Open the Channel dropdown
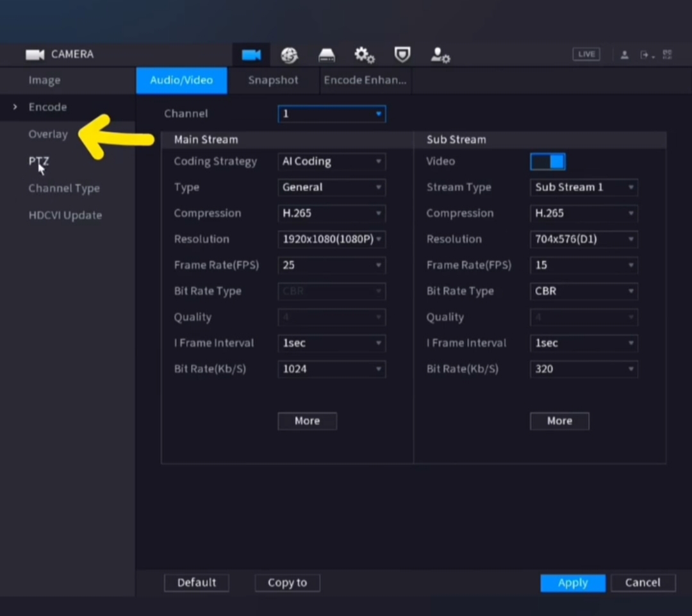This screenshot has width=692, height=616. (x=332, y=114)
